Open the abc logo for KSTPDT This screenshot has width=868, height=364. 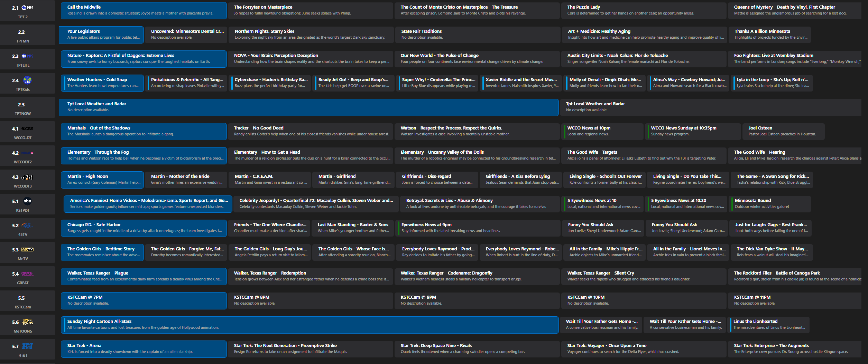(x=27, y=201)
